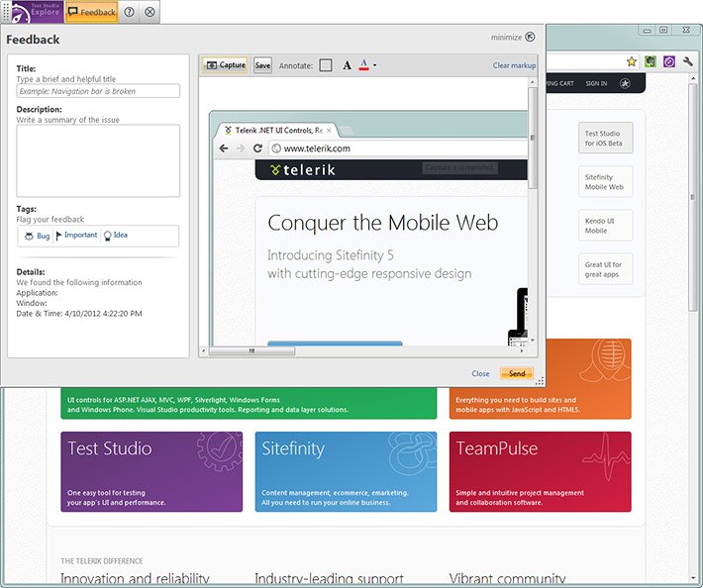Open the help question mark icon

(x=129, y=12)
